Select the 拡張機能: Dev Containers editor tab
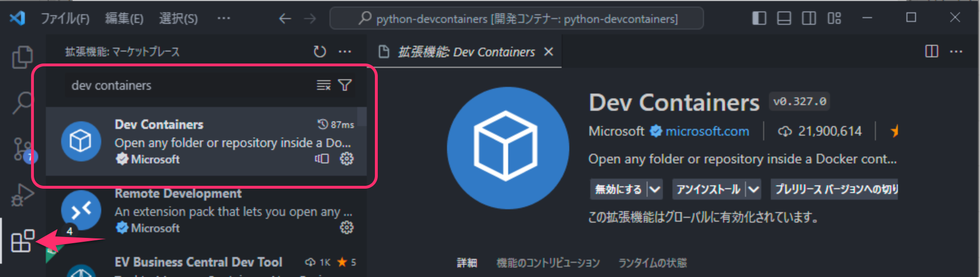This screenshot has width=980, height=277. (465, 52)
